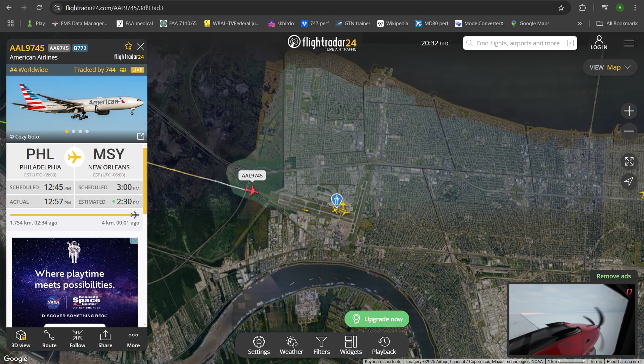Center map on my location
The height and width of the screenshot is (364, 644).
coord(629,181)
